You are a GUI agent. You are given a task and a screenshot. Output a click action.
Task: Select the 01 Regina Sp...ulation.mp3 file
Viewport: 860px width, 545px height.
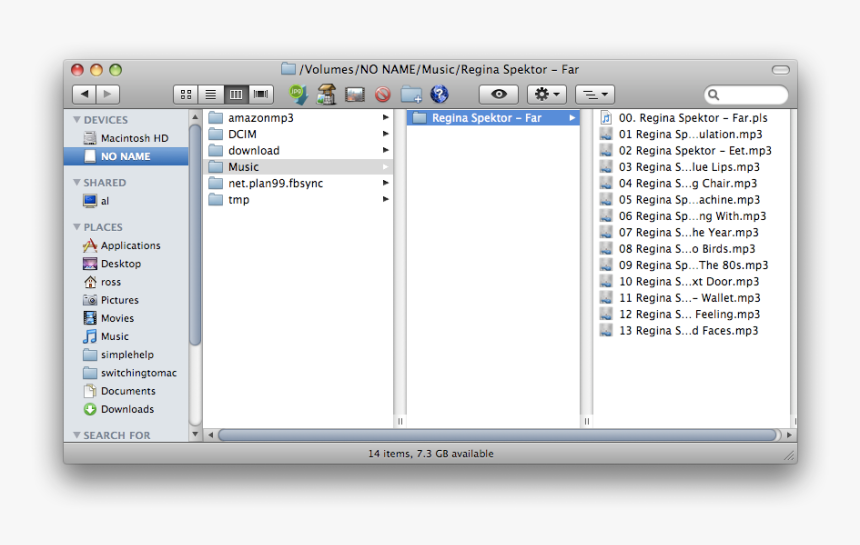(x=692, y=134)
